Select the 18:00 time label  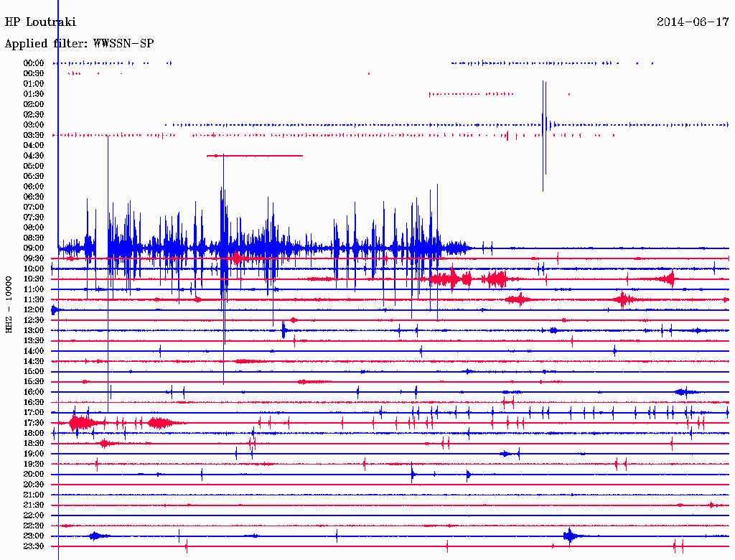tap(34, 433)
